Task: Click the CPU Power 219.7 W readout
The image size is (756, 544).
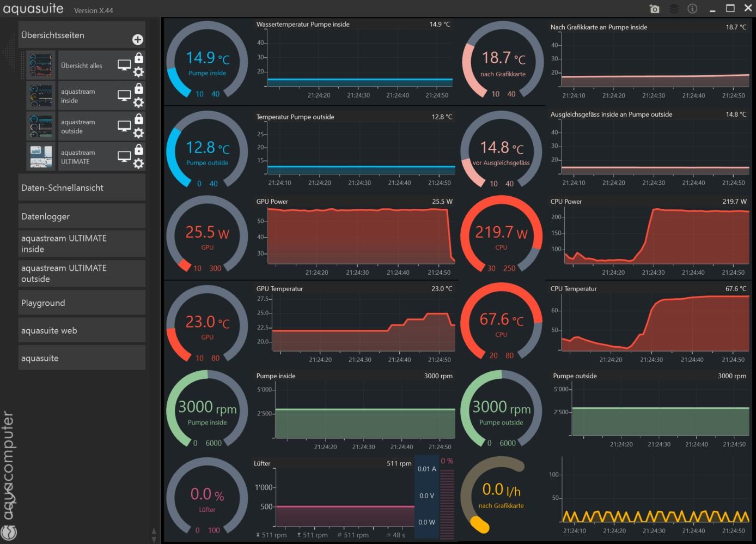Action: 735,202
